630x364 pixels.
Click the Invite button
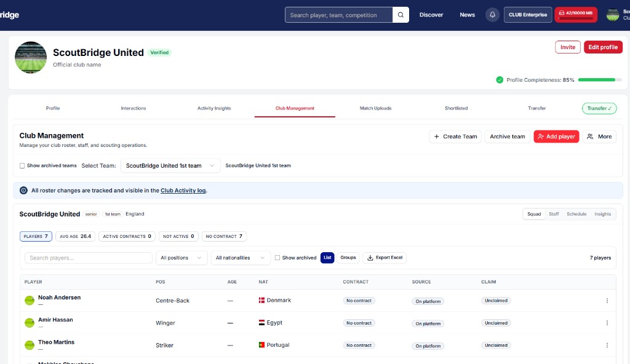[568, 47]
